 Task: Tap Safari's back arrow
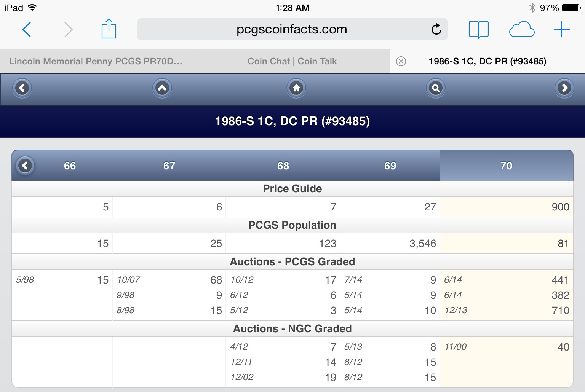tap(27, 29)
